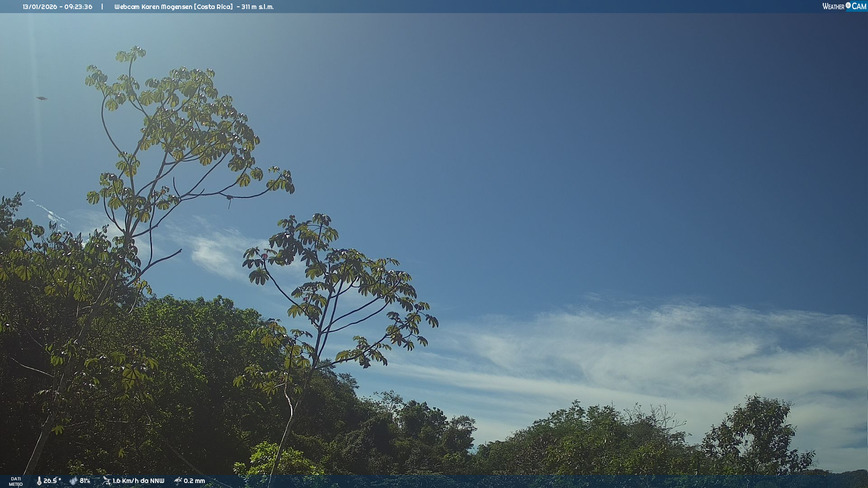Click the 0.2 mm rainfall value
Screen dimensions: 868x488
point(194,481)
